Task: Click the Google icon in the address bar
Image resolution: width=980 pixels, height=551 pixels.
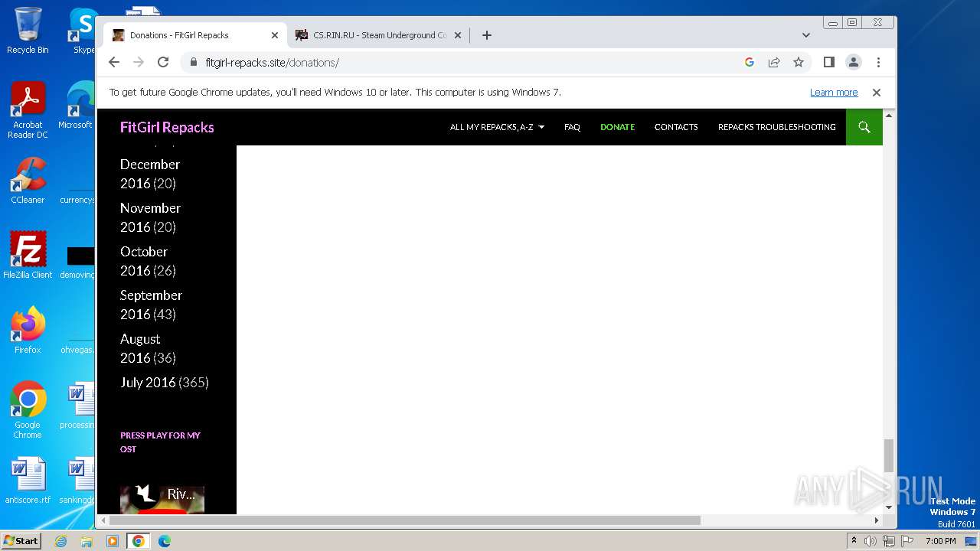Action: point(750,62)
